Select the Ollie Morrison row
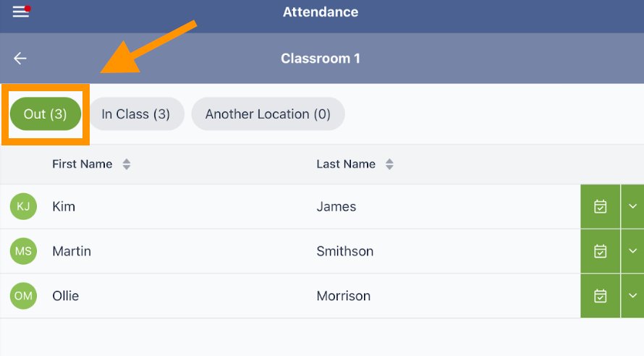The image size is (644, 356). click(289, 296)
